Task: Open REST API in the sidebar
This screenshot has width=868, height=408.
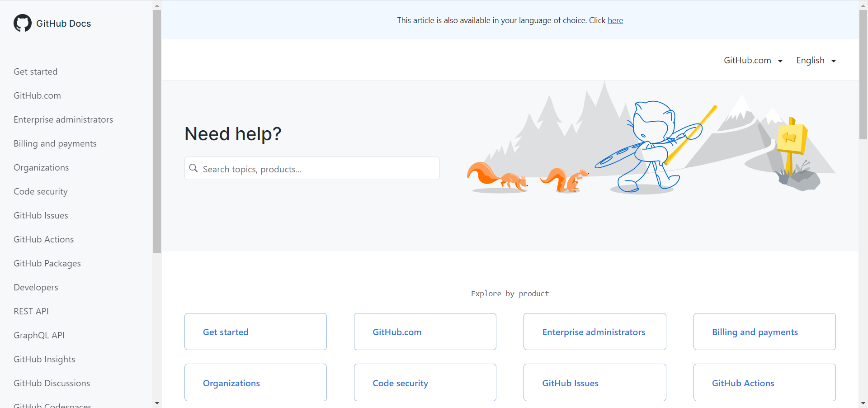Action: point(31,311)
